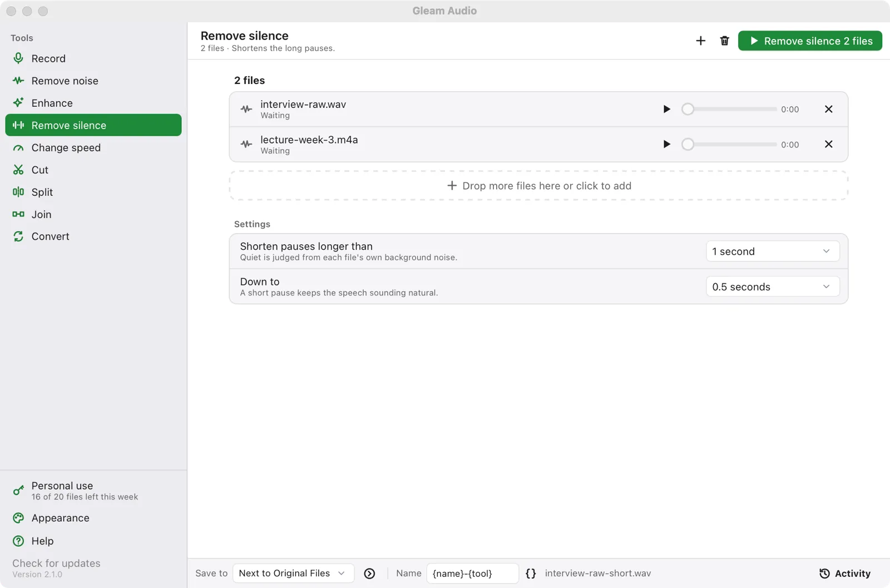Play interview-raw.wav preview

tap(666, 109)
